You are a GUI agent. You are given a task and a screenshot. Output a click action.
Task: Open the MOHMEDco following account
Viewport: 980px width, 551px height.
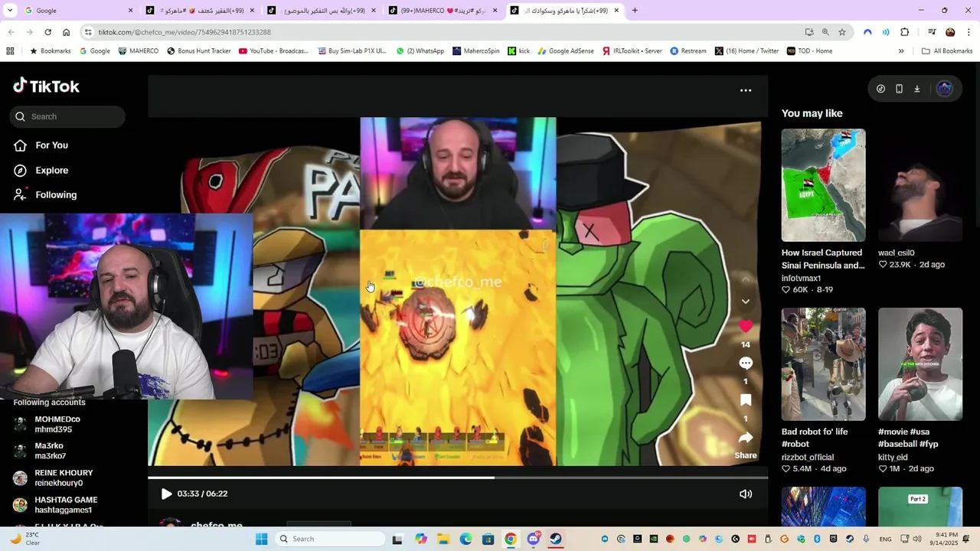57,424
